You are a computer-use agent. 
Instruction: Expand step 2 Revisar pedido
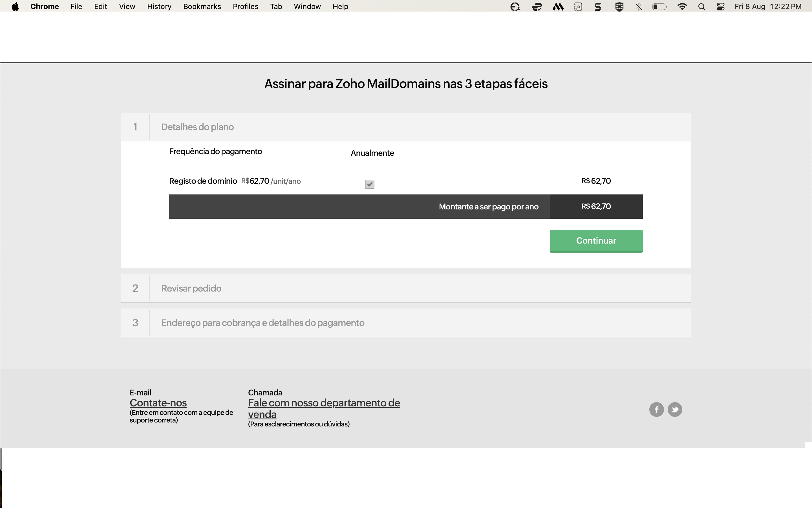(406, 288)
